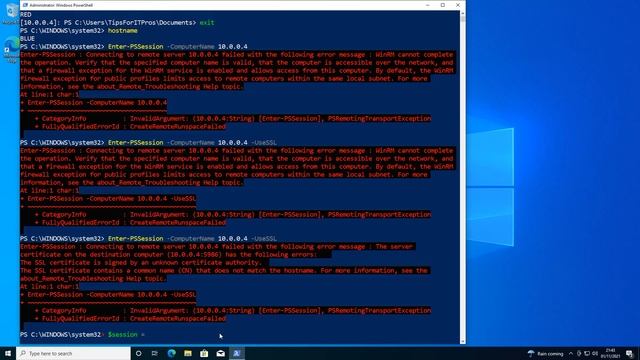Open the Windows Start menu
Image resolution: width=640 pixels, height=360 pixels.
click(x=8, y=353)
